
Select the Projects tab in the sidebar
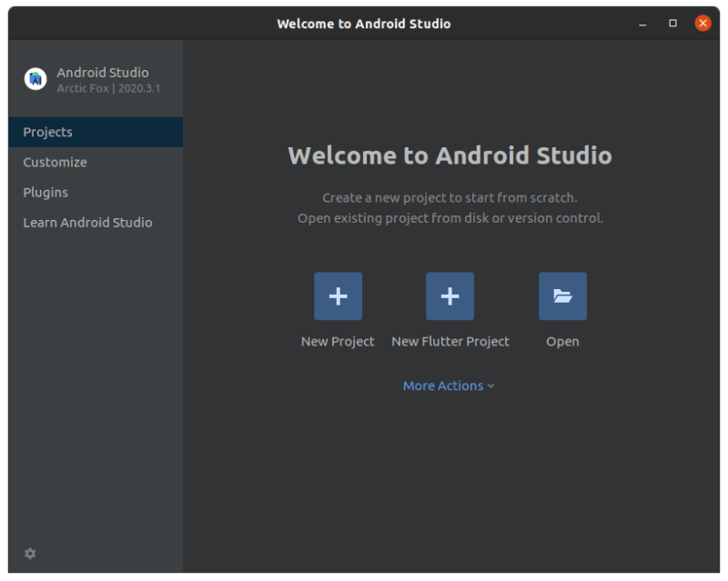pos(48,132)
